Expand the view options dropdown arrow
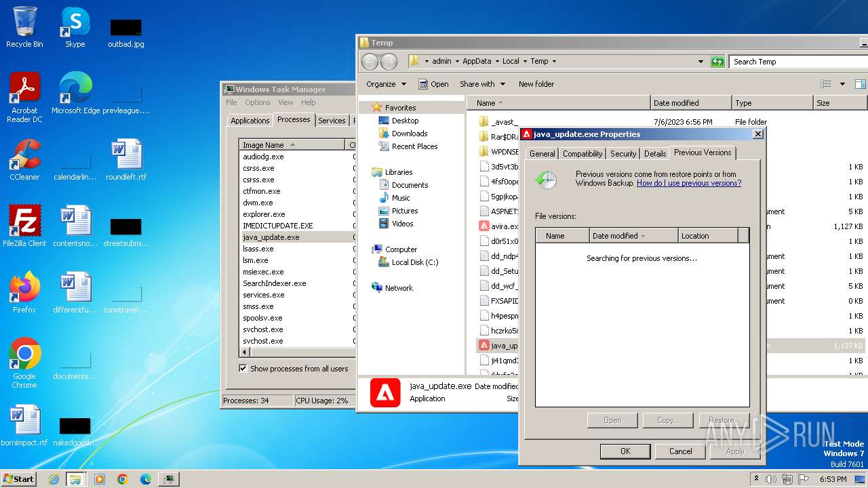Image resolution: width=868 pixels, height=488 pixels. [842, 84]
